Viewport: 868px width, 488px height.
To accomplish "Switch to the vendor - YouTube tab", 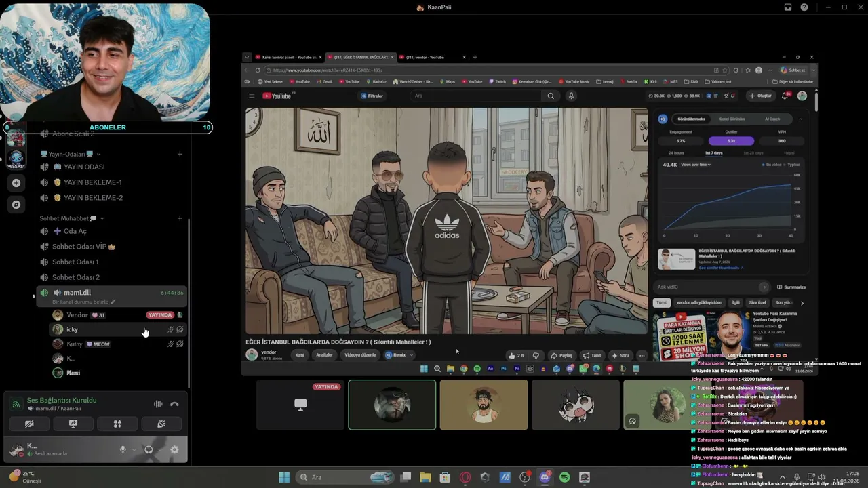I will pos(431,57).
